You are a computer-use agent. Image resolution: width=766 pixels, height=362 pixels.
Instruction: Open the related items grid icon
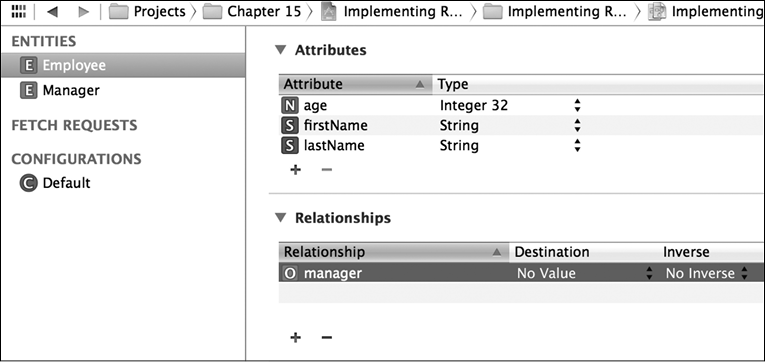(19, 11)
